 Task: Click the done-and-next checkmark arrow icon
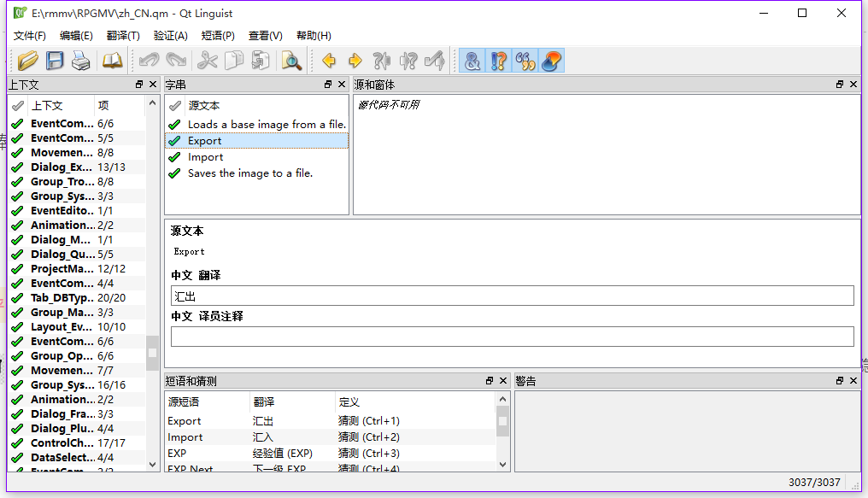coord(435,61)
